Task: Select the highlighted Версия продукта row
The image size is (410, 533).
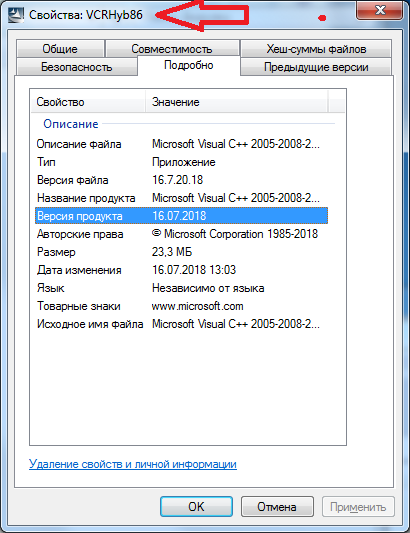Action: click(x=182, y=216)
